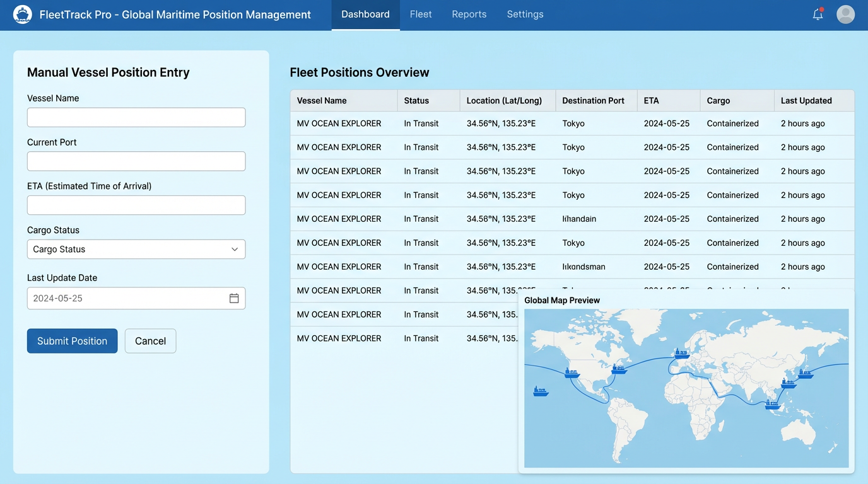The image size is (868, 484).
Task: Click the Last Updated column header
Action: (806, 101)
